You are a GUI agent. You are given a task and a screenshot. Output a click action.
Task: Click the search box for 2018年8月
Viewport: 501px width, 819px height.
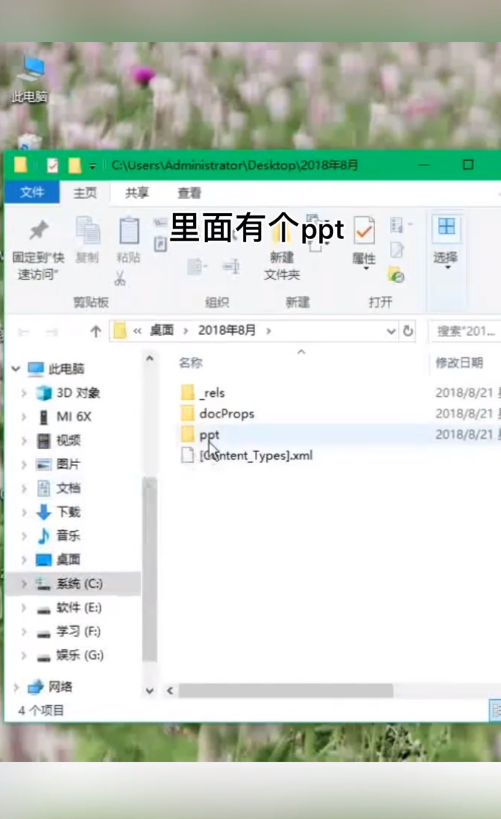pos(464,331)
